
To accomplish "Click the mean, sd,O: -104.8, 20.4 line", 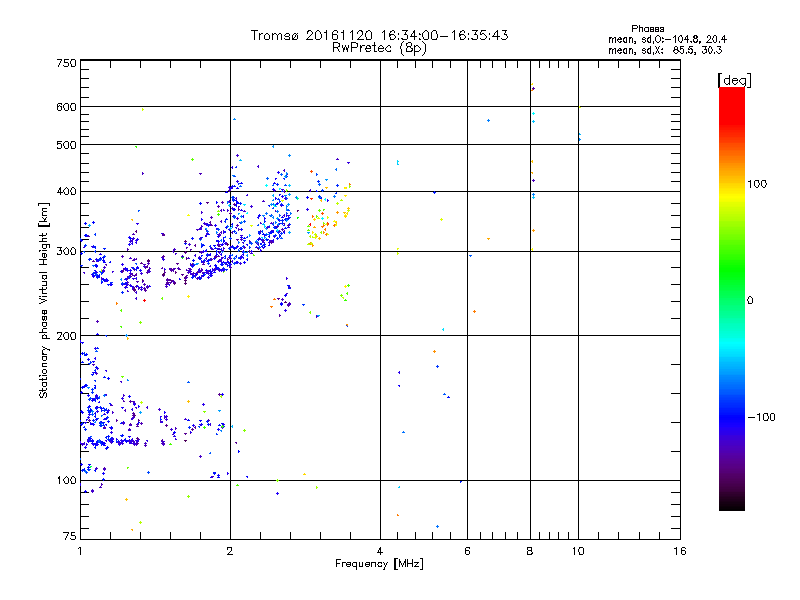I will pos(667,39).
